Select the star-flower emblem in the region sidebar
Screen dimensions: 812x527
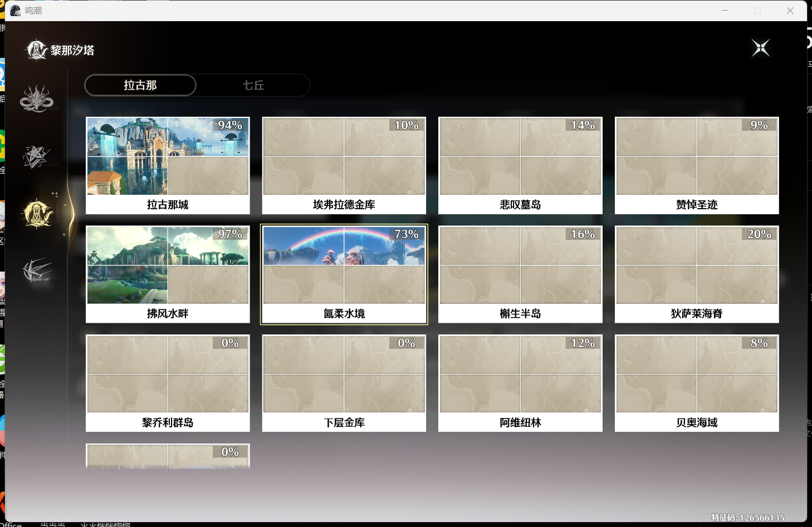tap(36, 156)
